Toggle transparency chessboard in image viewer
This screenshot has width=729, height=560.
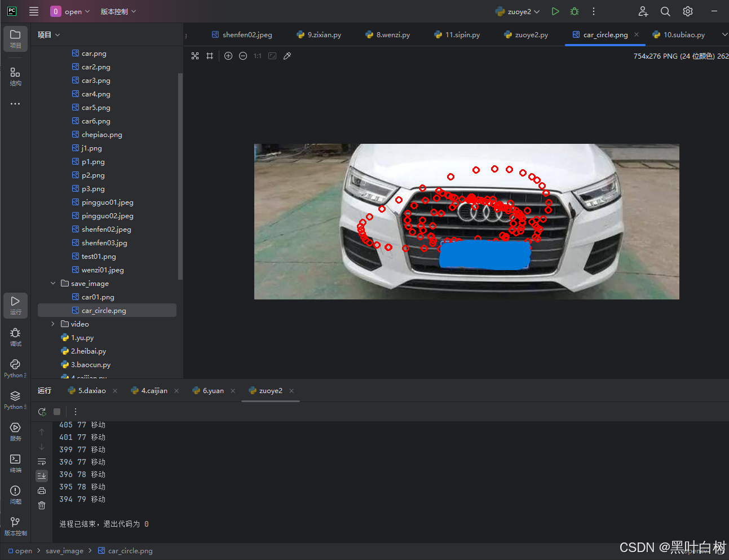[x=195, y=56]
